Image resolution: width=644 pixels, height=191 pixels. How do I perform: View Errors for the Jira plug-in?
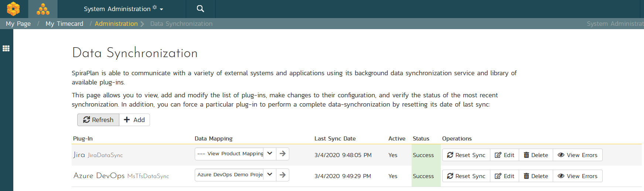(577, 155)
